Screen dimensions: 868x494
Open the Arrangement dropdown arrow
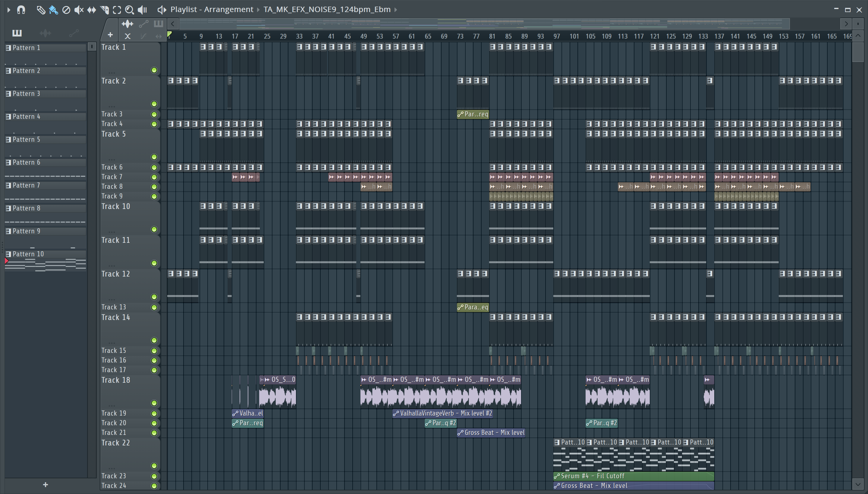(x=258, y=10)
